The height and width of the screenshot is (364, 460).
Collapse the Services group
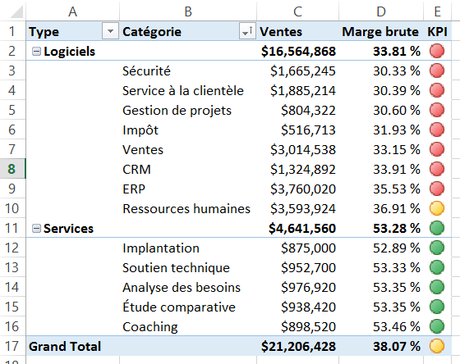click(x=36, y=228)
